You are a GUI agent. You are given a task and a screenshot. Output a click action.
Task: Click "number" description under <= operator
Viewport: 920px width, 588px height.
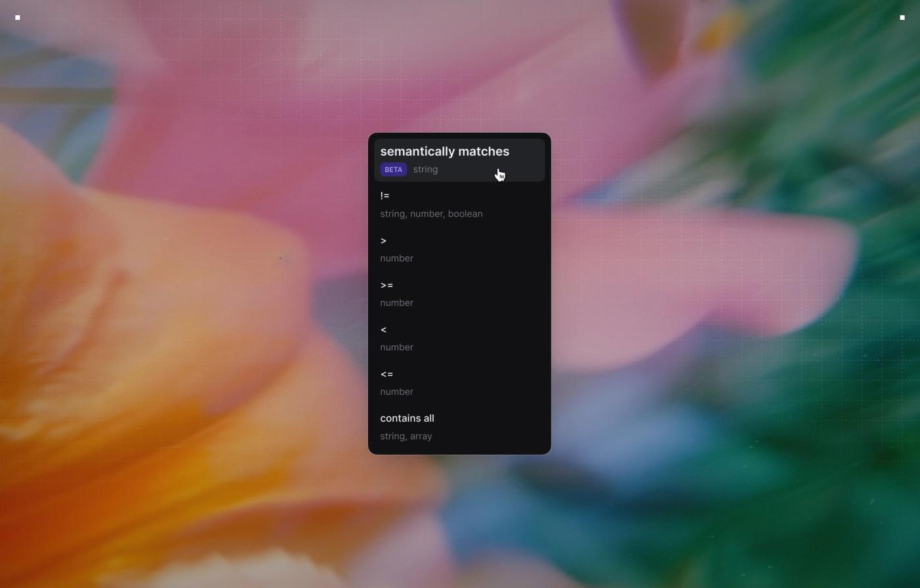tap(396, 392)
